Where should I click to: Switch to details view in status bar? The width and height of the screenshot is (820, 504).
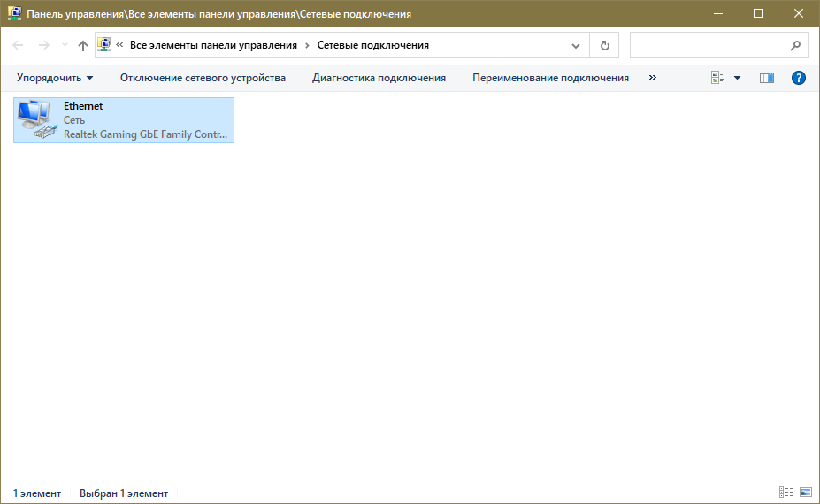tap(786, 493)
